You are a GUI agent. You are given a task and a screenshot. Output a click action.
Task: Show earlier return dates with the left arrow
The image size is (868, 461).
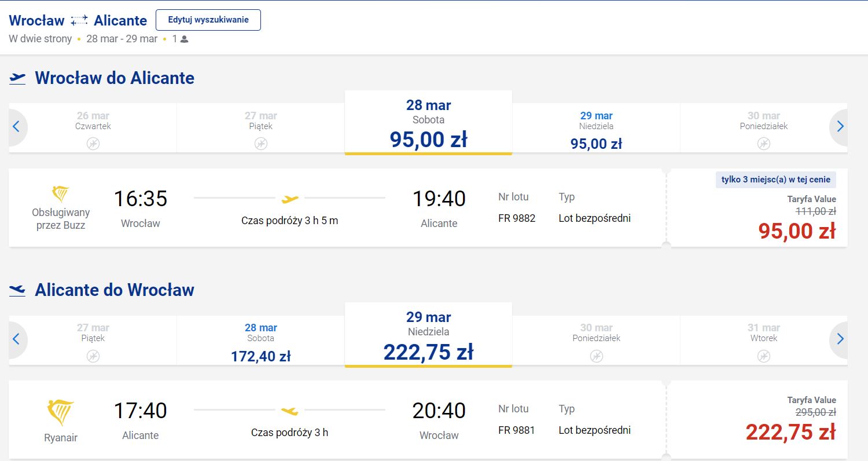(x=16, y=339)
